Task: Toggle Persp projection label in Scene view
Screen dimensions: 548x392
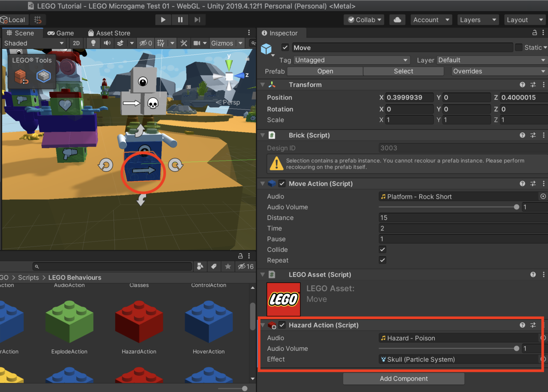Action: [x=228, y=102]
